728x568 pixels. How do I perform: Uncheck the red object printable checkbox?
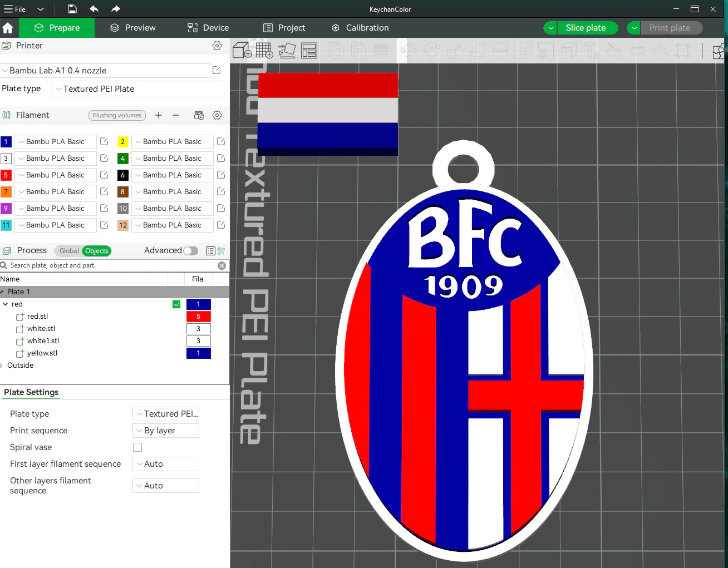click(176, 304)
